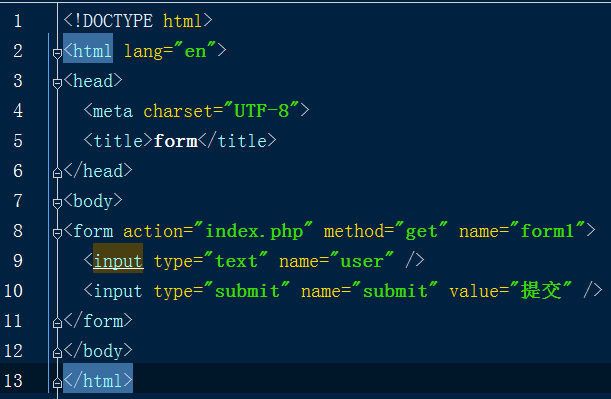Click the "提交" value string
This screenshot has height=399, width=611.
click(541, 290)
